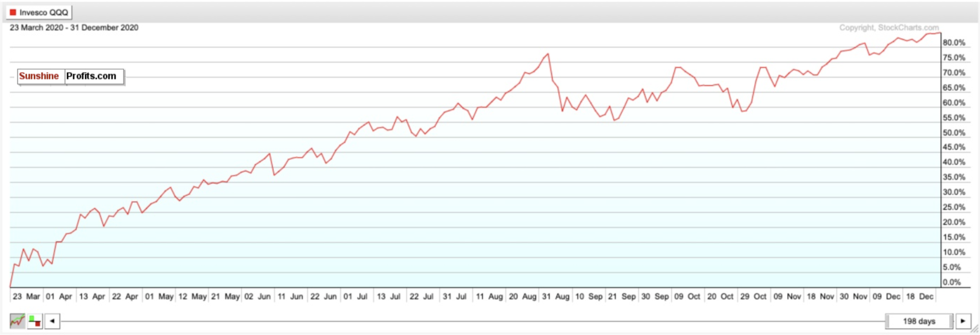Click the date range text at top
Screen dimensions: 980x335
74,27
